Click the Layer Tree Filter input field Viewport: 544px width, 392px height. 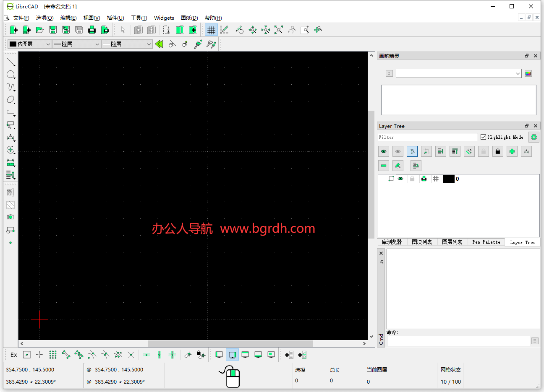[427, 137]
